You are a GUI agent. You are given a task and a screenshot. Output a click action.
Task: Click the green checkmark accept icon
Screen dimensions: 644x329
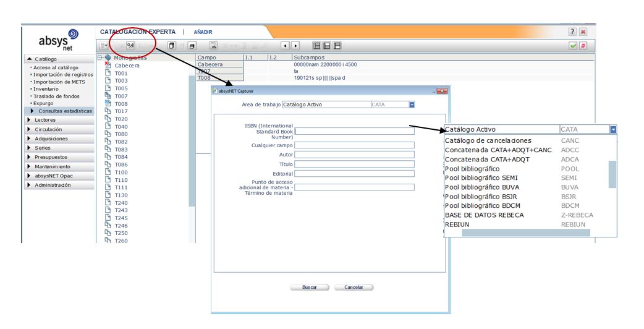pyautogui.click(x=573, y=46)
